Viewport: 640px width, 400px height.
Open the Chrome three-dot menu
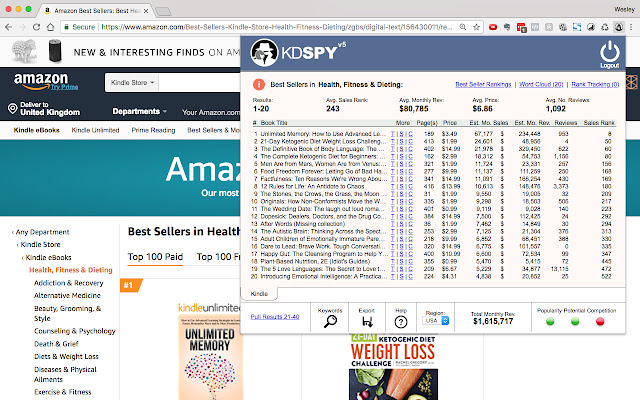(631, 27)
